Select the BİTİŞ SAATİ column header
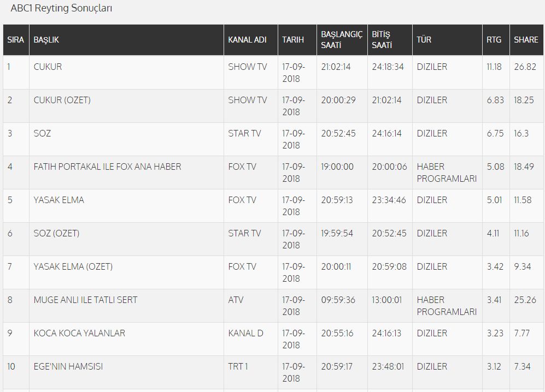This screenshot has height=392, width=545. pos(390,40)
